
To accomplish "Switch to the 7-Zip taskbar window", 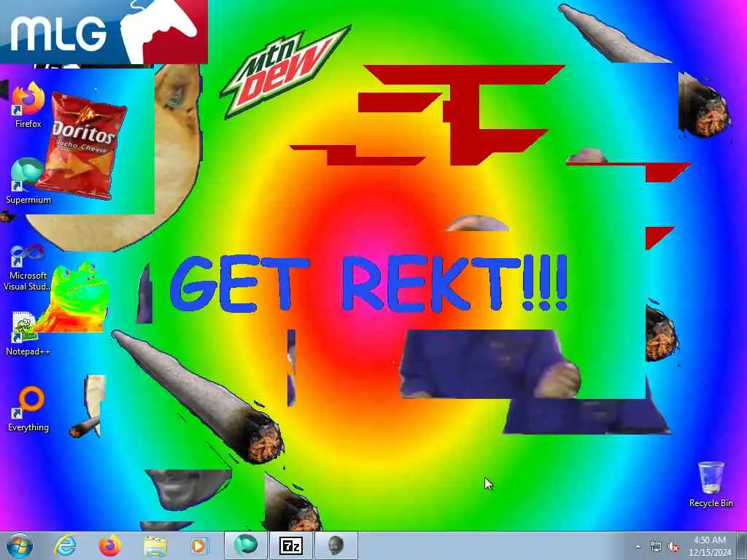I will tap(290, 545).
